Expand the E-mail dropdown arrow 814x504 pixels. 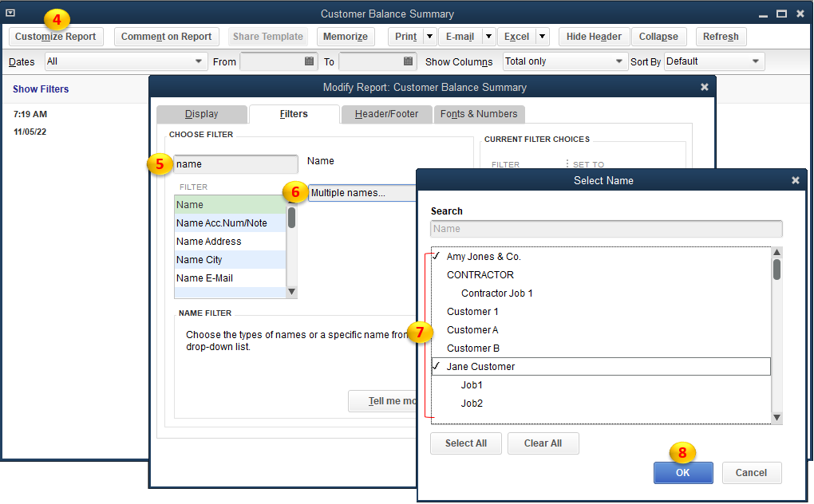[488, 36]
